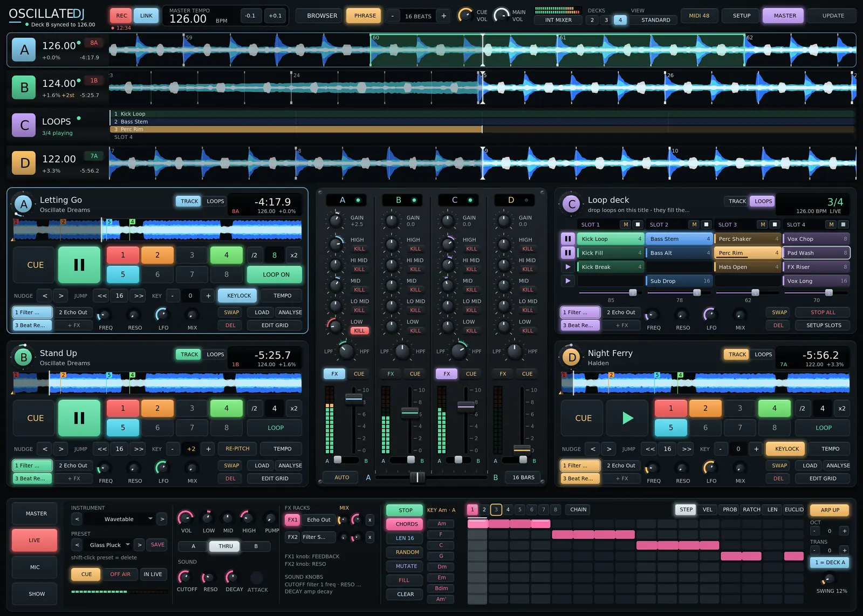Click the GAIN knob on mixer channel A
The image size is (863, 616).
[x=335, y=221]
